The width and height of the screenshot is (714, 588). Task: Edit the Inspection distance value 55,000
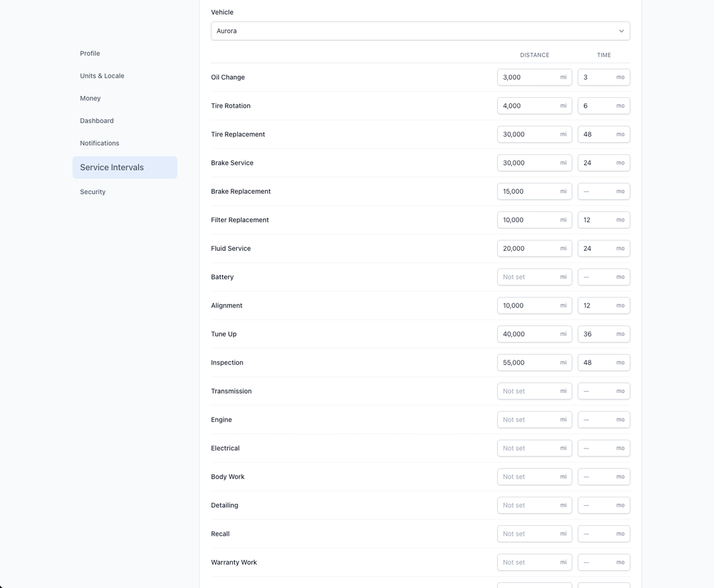529,363
